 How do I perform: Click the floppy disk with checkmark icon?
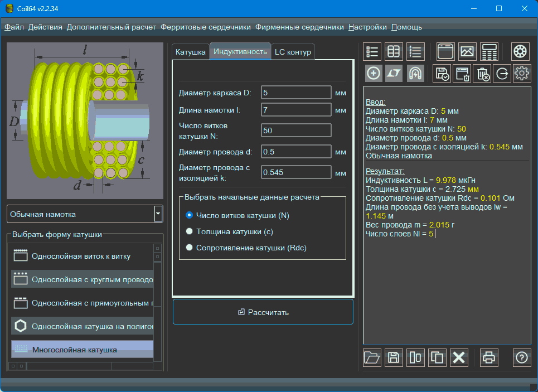[x=442, y=74]
